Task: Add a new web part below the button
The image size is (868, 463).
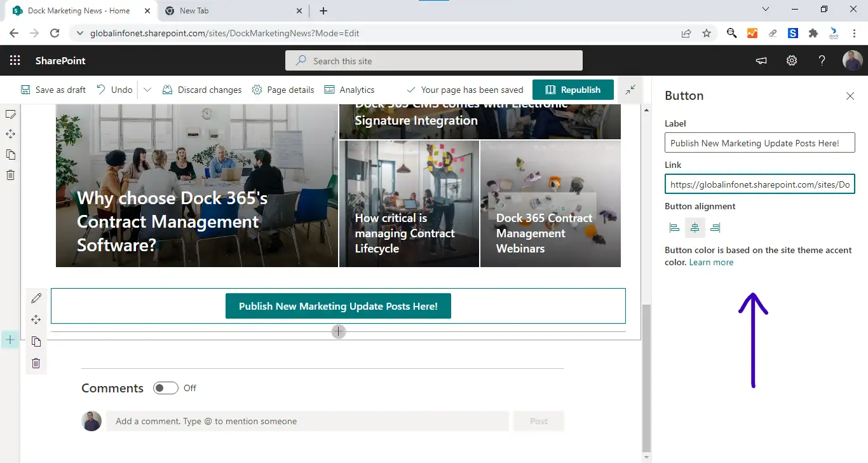Action: 339,331
